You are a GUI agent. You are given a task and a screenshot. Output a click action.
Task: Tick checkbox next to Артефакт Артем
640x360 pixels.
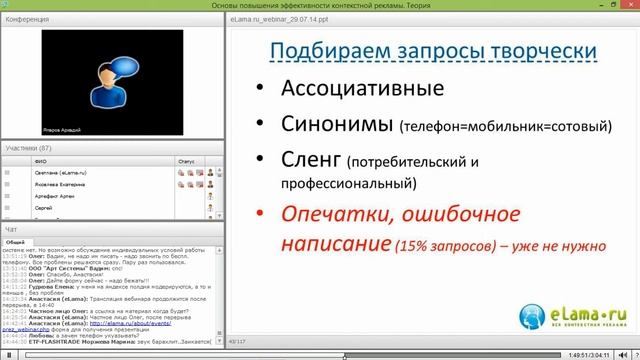7,196
